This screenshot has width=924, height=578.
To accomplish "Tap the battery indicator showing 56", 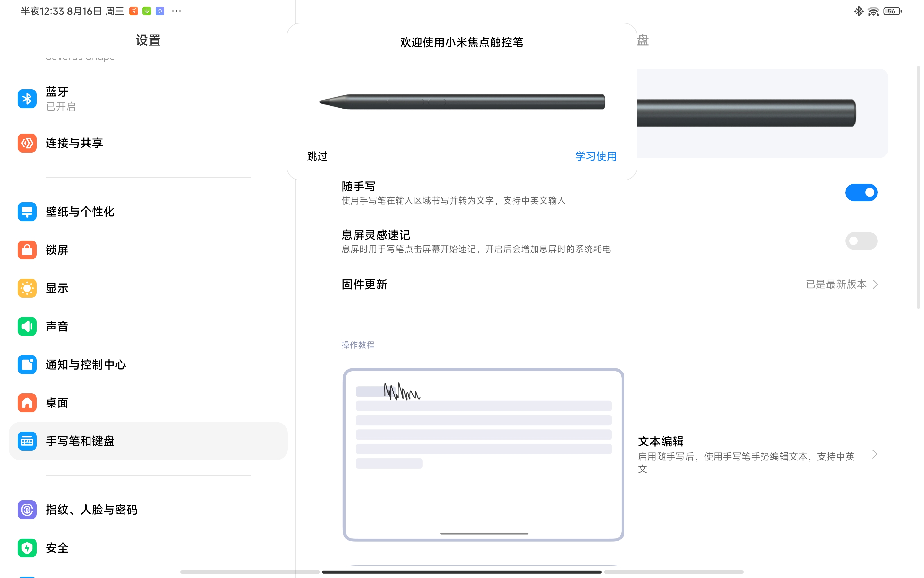I will pyautogui.click(x=892, y=12).
